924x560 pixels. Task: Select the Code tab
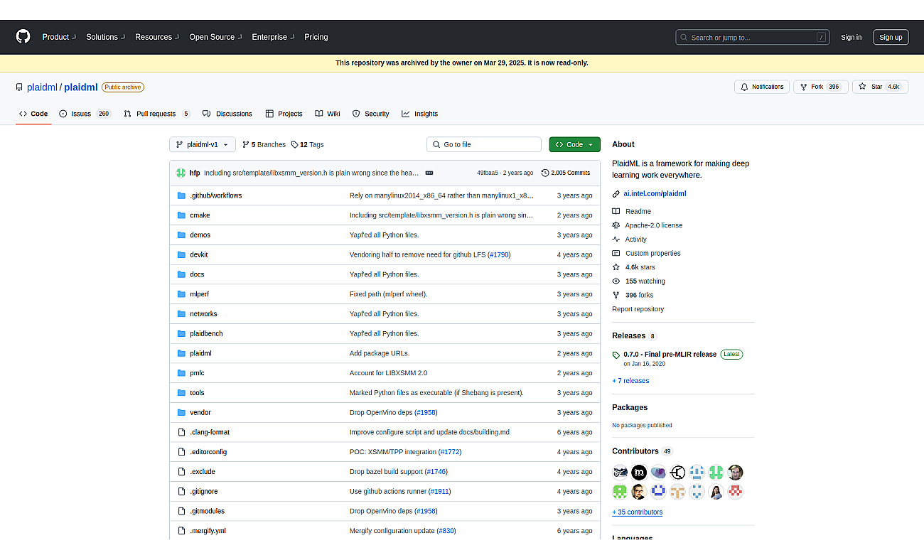pyautogui.click(x=33, y=114)
